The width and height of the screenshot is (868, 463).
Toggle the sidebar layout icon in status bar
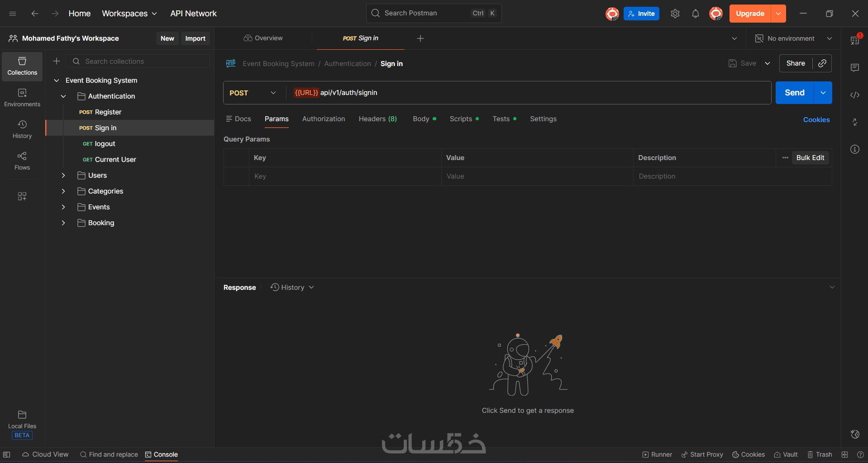(7, 454)
